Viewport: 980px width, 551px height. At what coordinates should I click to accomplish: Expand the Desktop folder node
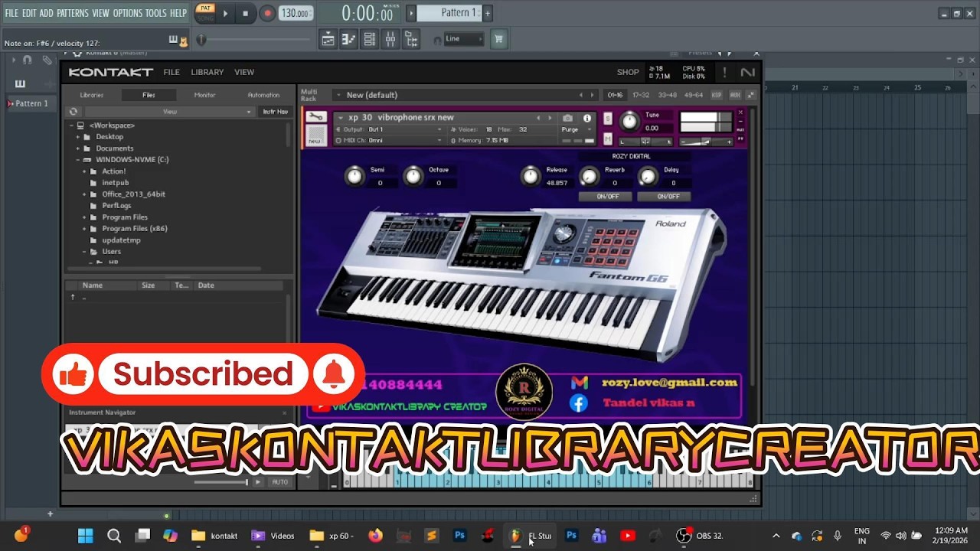[78, 137]
